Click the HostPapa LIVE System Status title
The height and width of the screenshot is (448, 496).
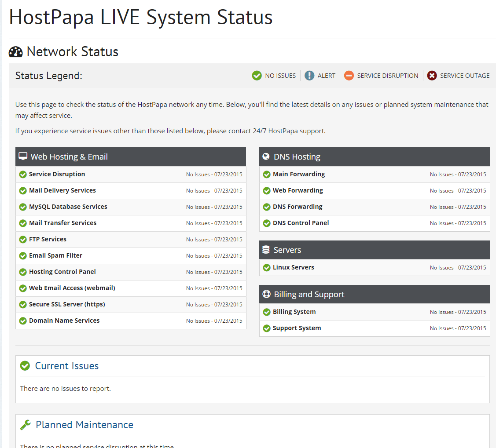tap(141, 17)
